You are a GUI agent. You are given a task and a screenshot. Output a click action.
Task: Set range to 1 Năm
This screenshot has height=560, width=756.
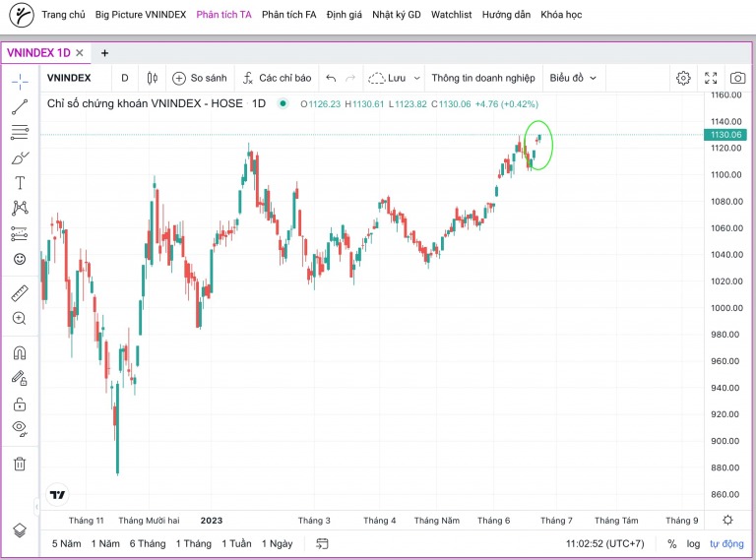coord(105,543)
